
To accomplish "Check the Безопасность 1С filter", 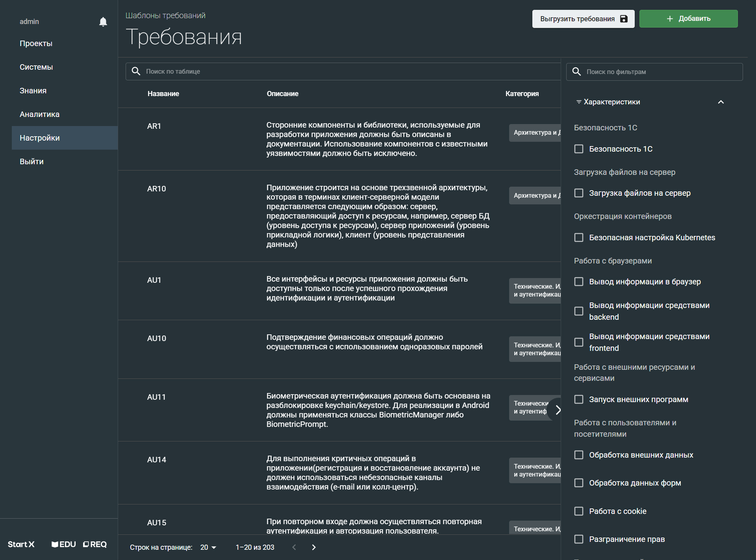I will 579,149.
